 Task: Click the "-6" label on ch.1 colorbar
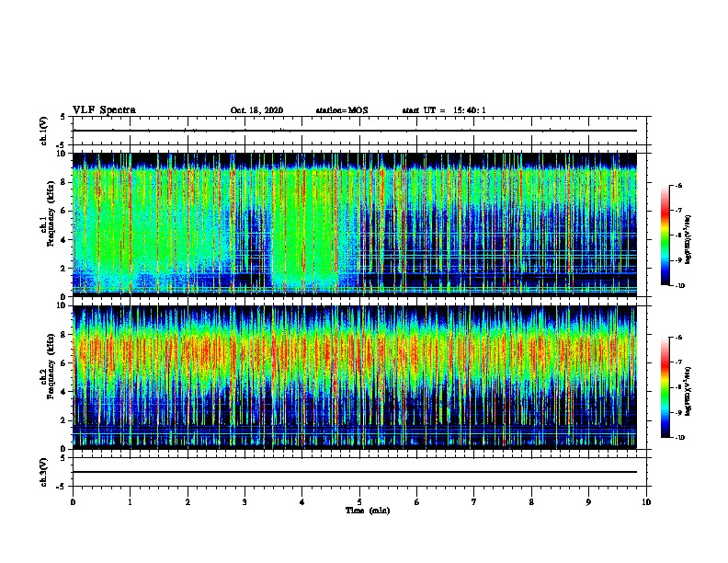pyautogui.click(x=677, y=186)
